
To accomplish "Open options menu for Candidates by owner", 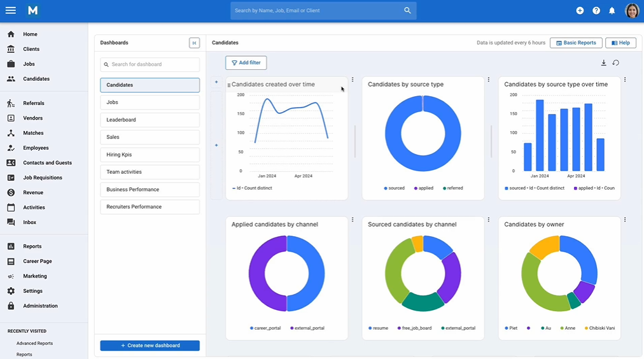I will 625,220.
